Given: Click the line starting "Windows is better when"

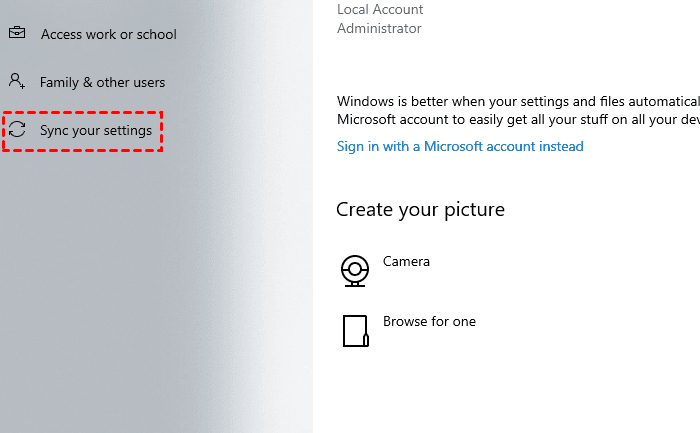Looking at the screenshot, I should (517, 101).
